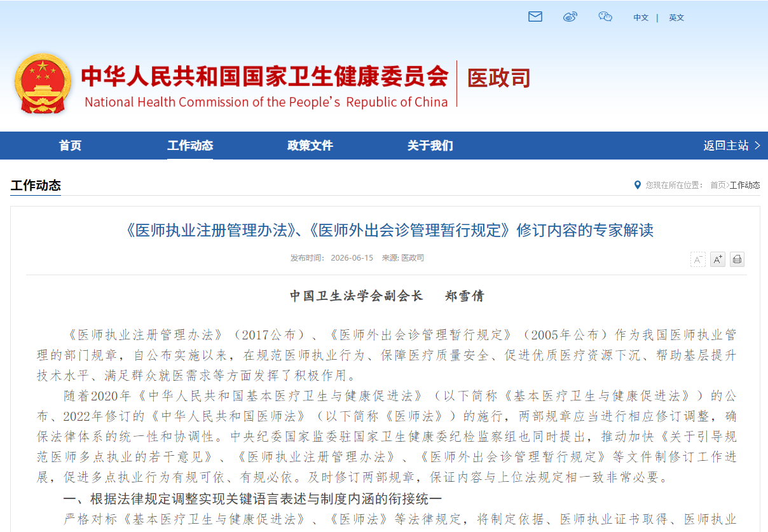Click the location pin icon in breadcrumb
The height and width of the screenshot is (532, 768).
coord(638,185)
